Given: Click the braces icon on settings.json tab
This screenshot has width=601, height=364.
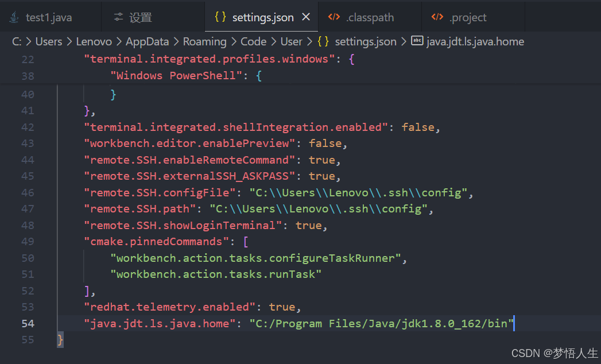Looking at the screenshot, I should (x=220, y=17).
